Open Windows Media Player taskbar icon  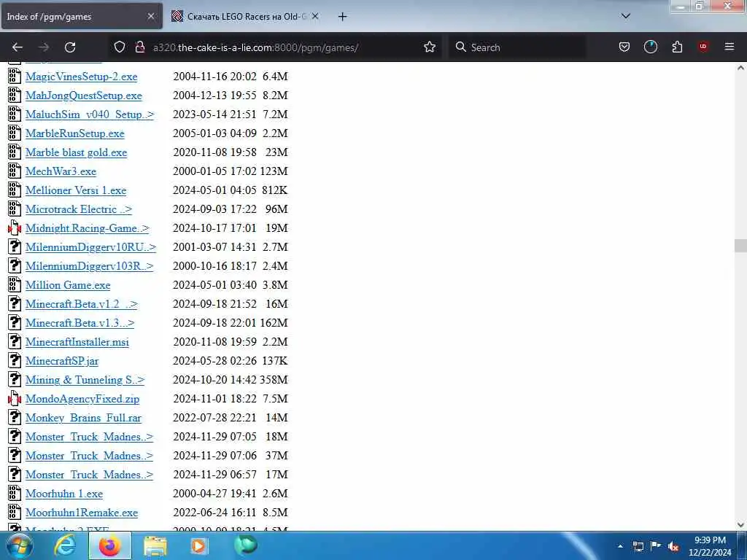pyautogui.click(x=199, y=546)
